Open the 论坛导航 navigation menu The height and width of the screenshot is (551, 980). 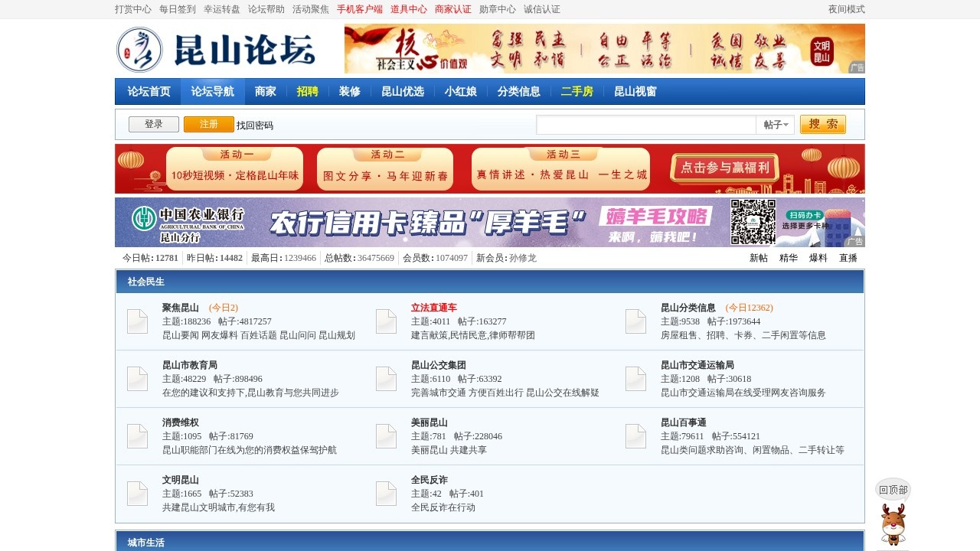[213, 92]
